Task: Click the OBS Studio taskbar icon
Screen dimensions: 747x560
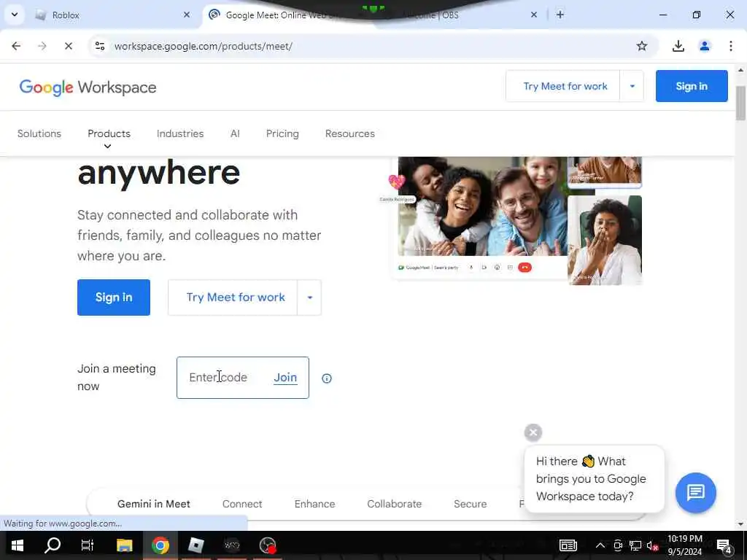Action: point(268,545)
